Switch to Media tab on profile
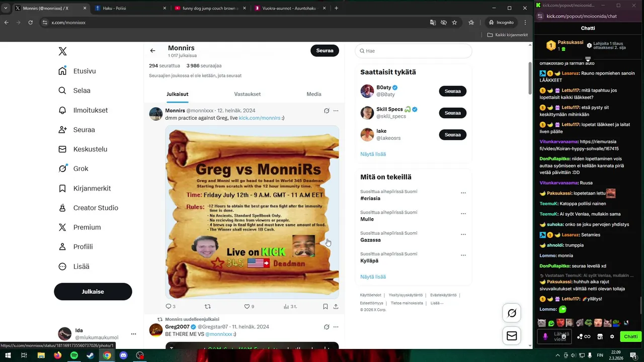The height and width of the screenshot is (362, 644). click(314, 94)
